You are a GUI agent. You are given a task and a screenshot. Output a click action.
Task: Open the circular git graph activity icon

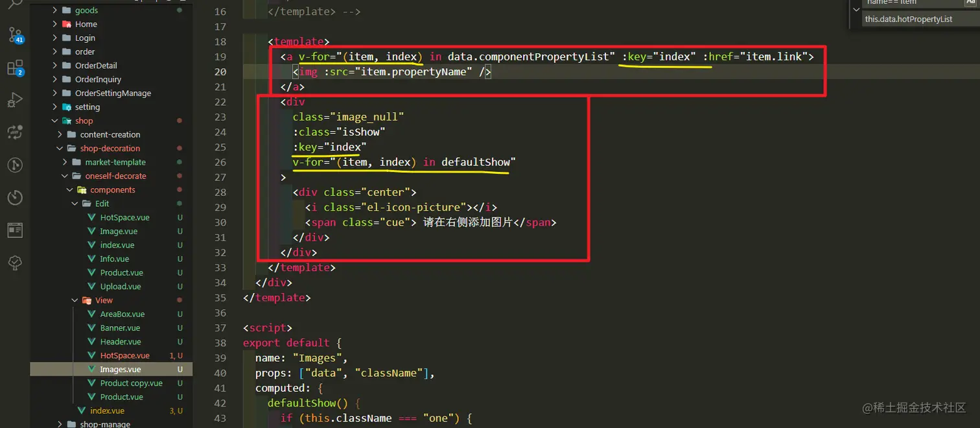pyautogui.click(x=14, y=165)
